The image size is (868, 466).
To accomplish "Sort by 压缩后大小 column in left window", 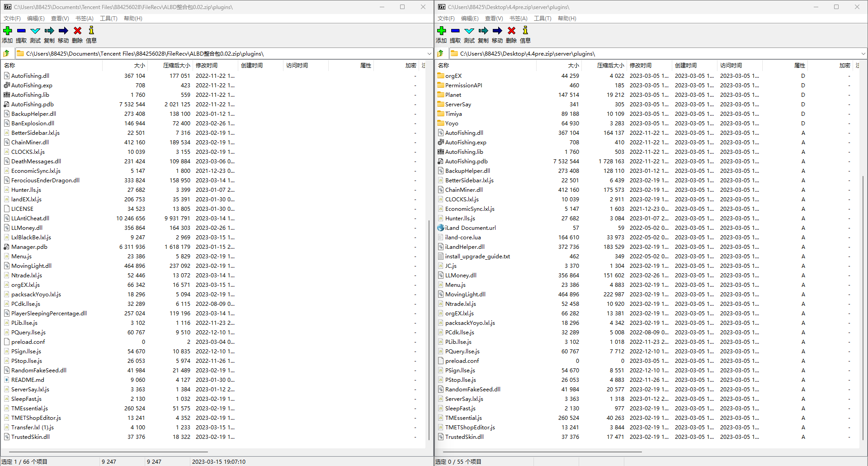I will point(170,66).
